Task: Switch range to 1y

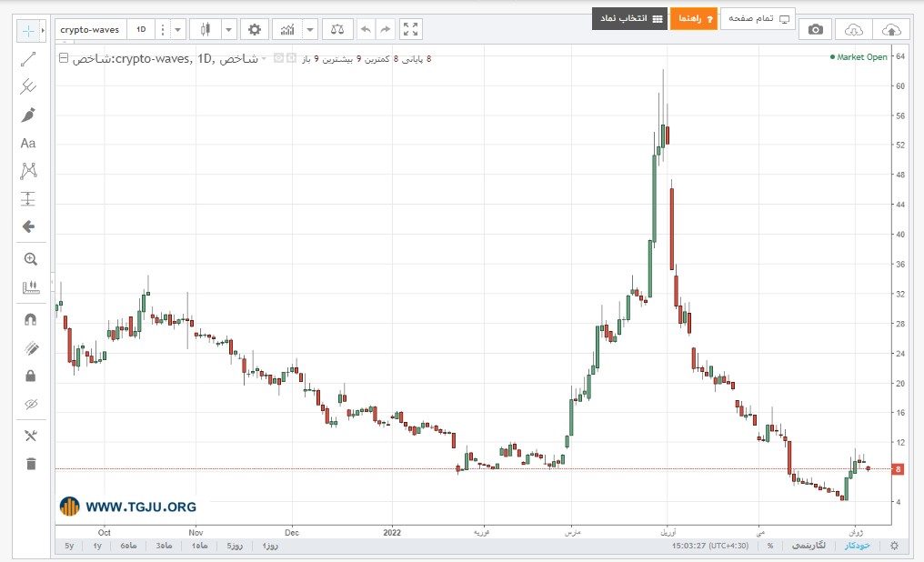Action: 97,547
